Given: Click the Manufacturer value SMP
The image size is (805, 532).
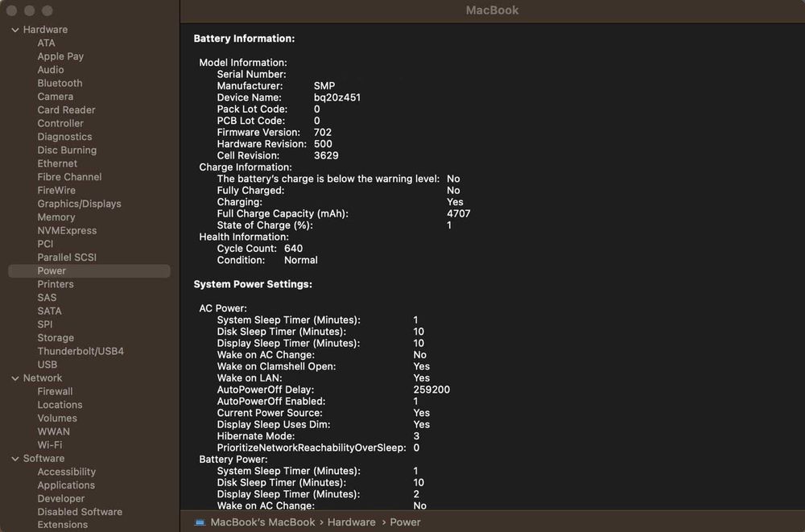Looking at the screenshot, I should 324,86.
